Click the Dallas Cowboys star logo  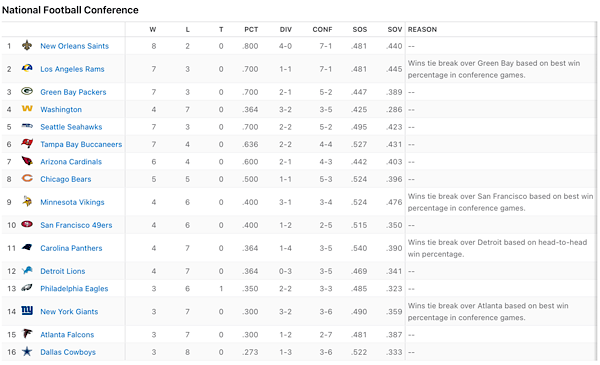click(27, 351)
